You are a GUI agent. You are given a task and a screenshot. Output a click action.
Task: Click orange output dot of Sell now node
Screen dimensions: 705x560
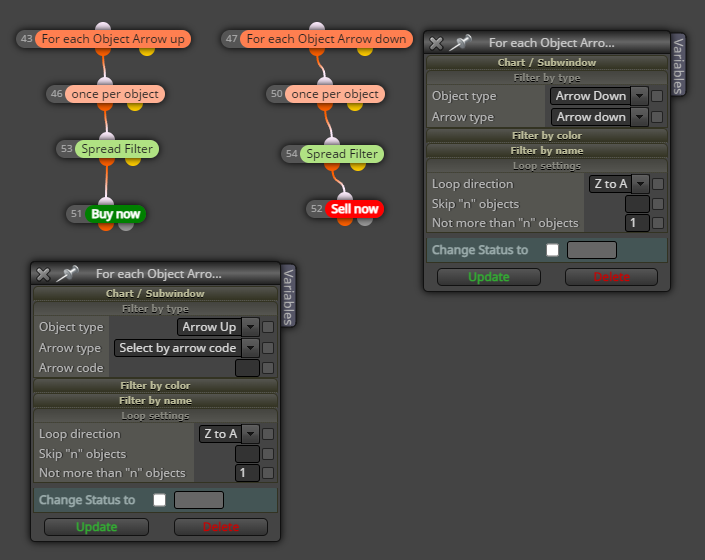(345, 220)
